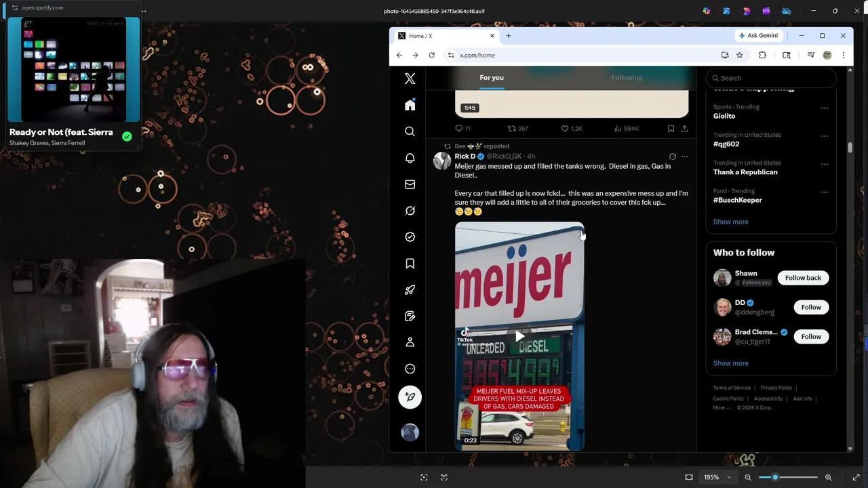This screenshot has height=488, width=868.
Task: Bookmark this page with star icon
Action: (739, 55)
